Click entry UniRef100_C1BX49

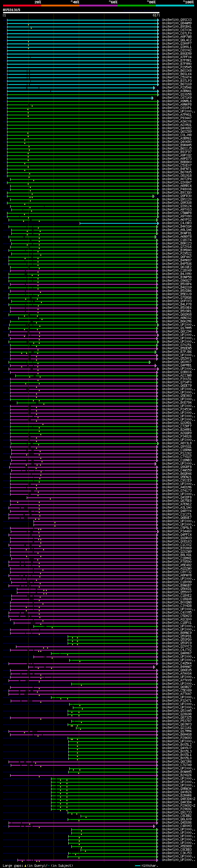(x=177, y=270)
